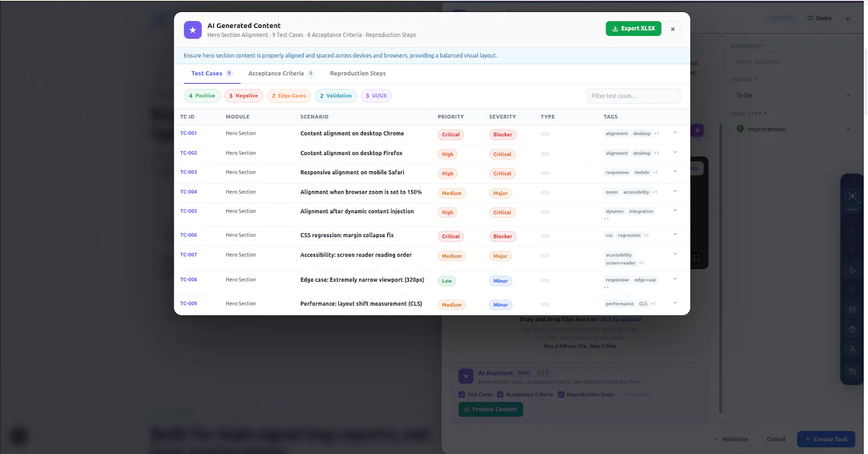This screenshot has height=454, width=868.
Task: Toggle the Positive filter chip
Action: (202, 96)
